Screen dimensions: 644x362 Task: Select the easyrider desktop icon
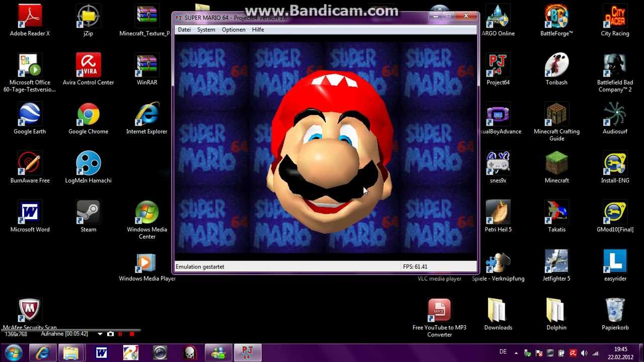point(615,266)
